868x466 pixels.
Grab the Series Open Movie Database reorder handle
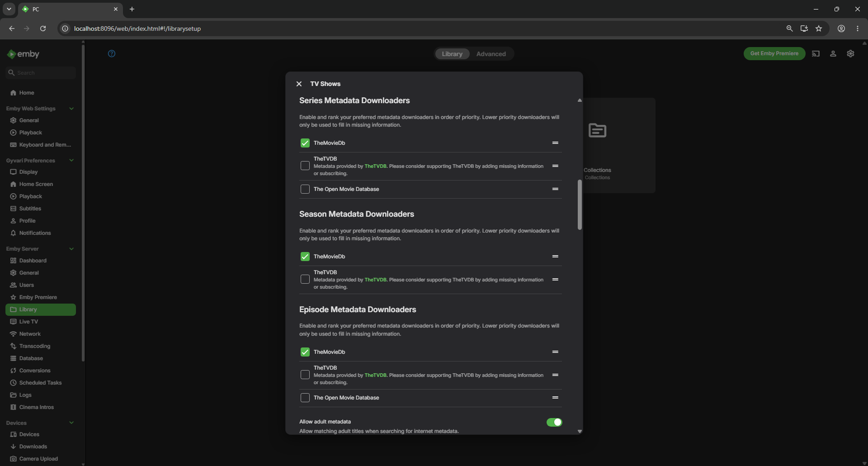[x=555, y=189]
